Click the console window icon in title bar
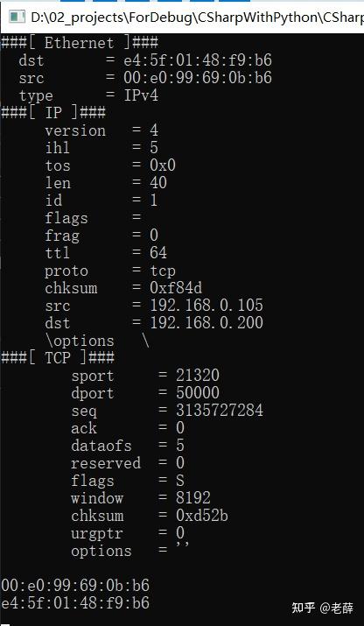364x626 pixels. (17, 18)
